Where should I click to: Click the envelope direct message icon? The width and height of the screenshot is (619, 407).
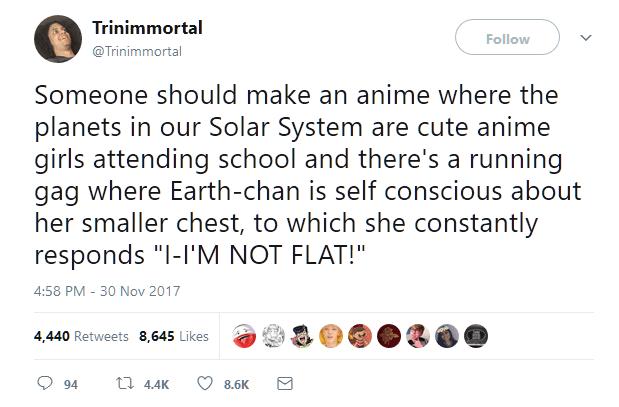[x=284, y=383]
